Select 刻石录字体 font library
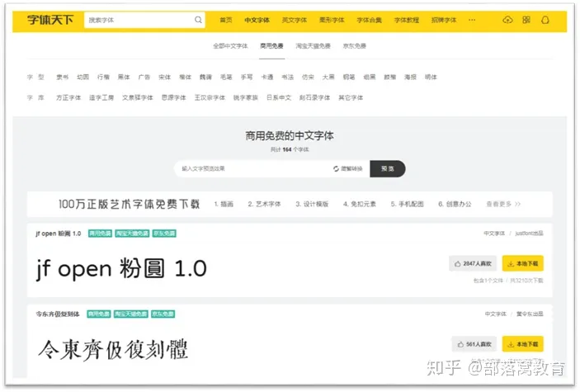 click(315, 97)
